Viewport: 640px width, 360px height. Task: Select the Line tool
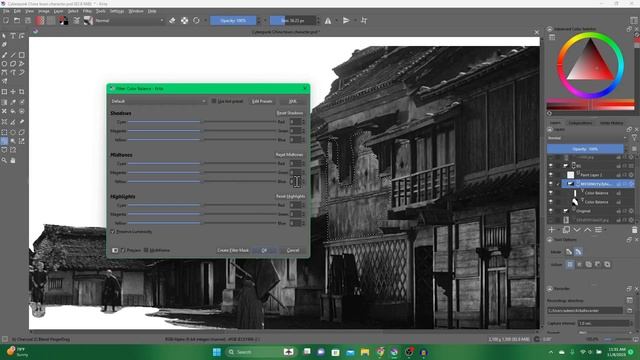coord(13,55)
